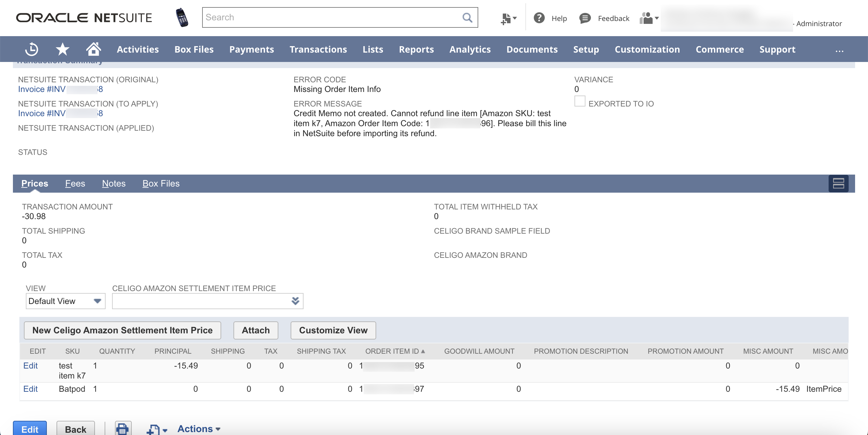Click the Help question mark icon
868x435 pixels.
(x=539, y=18)
